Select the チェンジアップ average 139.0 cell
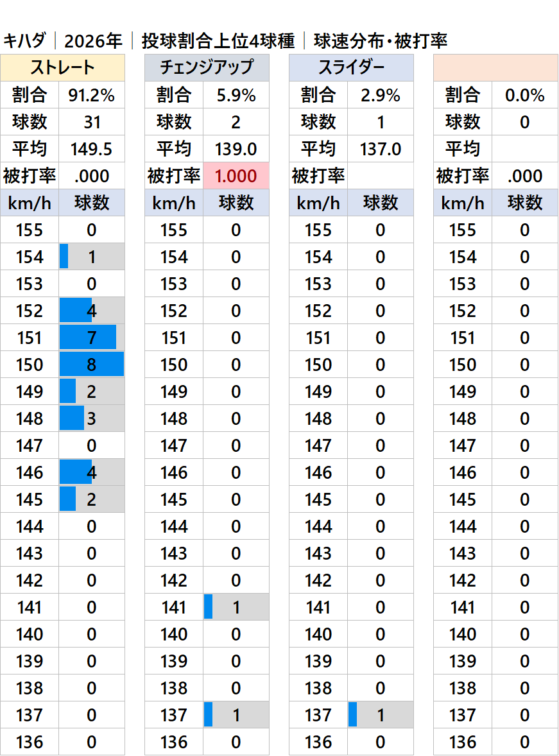The height and width of the screenshot is (756, 559). (236, 149)
